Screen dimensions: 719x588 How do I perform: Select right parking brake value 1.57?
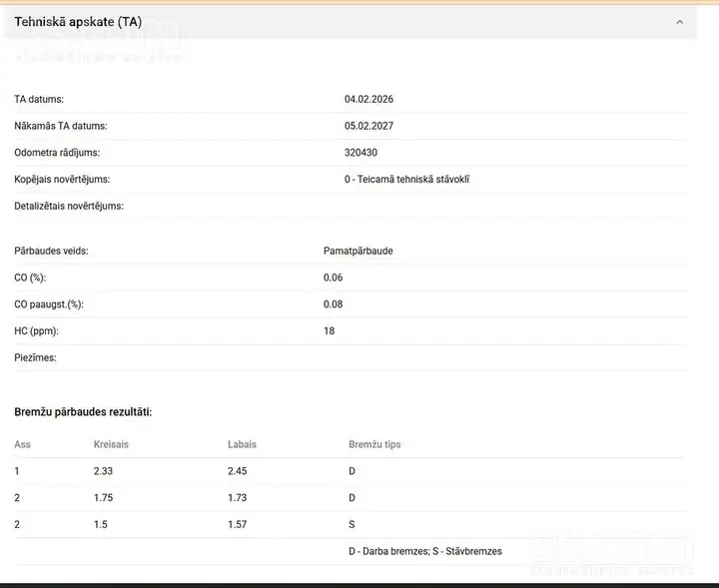pyautogui.click(x=238, y=525)
